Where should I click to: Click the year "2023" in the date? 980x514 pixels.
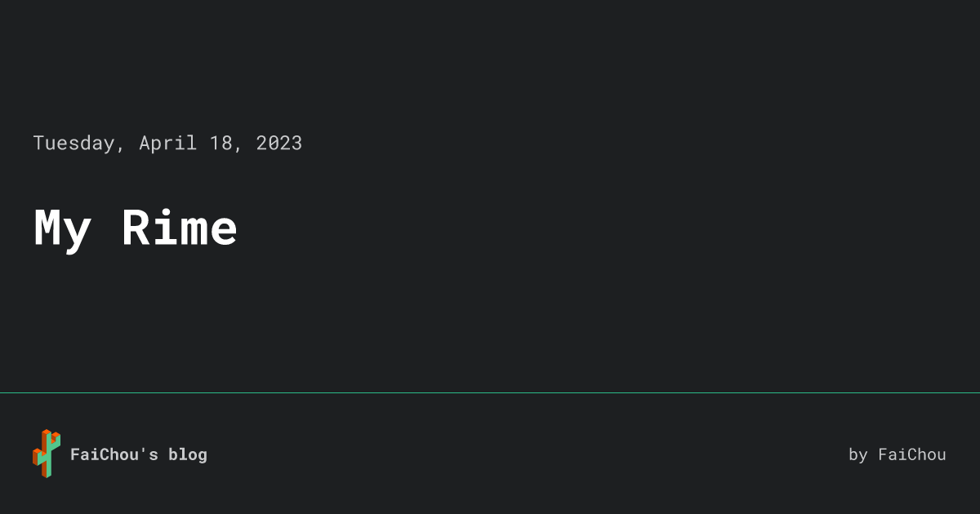point(278,143)
